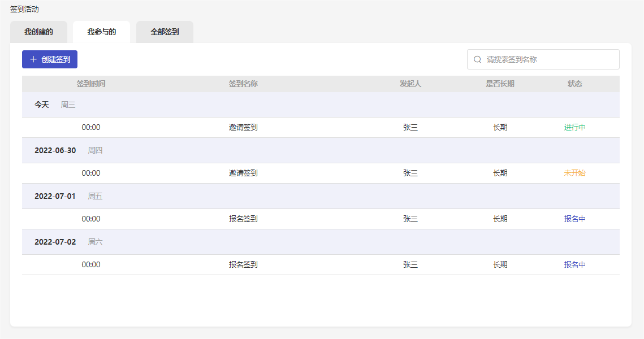644x339 pixels.
Task: Click 邀请签到 under 今天
Action: click(x=243, y=128)
